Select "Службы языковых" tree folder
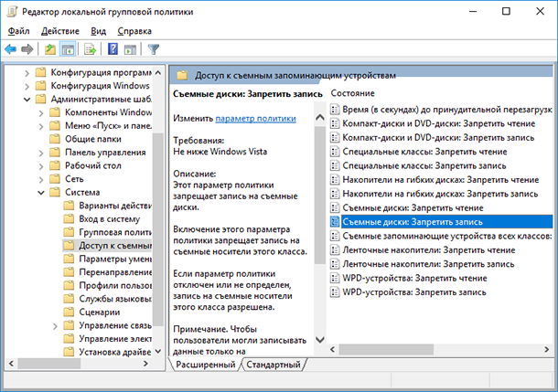Viewport: 558px width, 392px height. point(115,299)
